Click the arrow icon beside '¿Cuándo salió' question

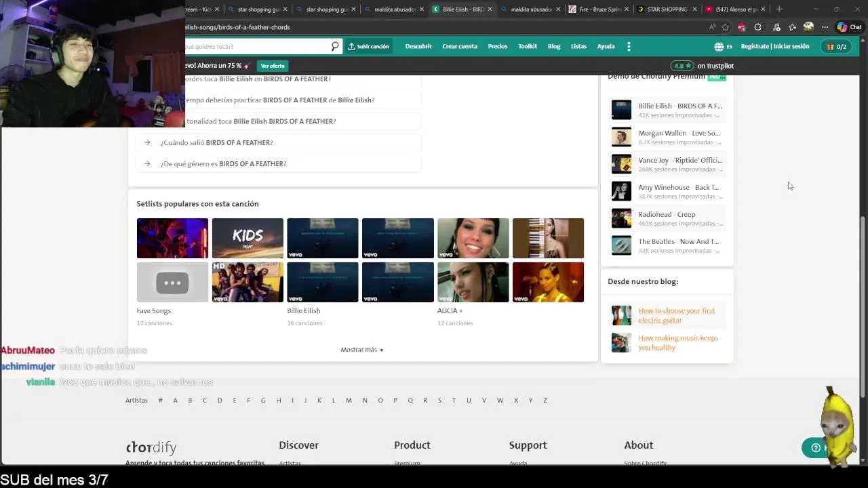tap(147, 142)
